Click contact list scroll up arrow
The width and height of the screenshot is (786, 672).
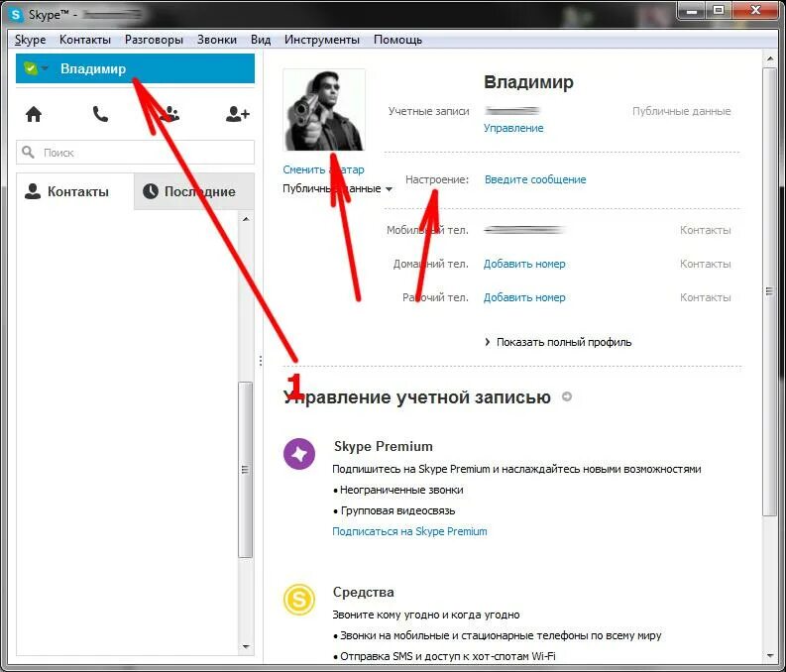point(246,219)
